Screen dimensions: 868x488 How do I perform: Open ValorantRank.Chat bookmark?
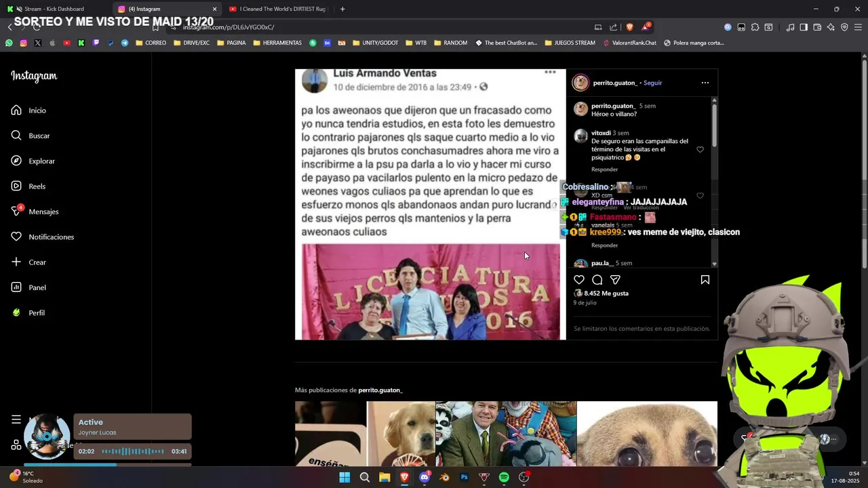(x=630, y=43)
